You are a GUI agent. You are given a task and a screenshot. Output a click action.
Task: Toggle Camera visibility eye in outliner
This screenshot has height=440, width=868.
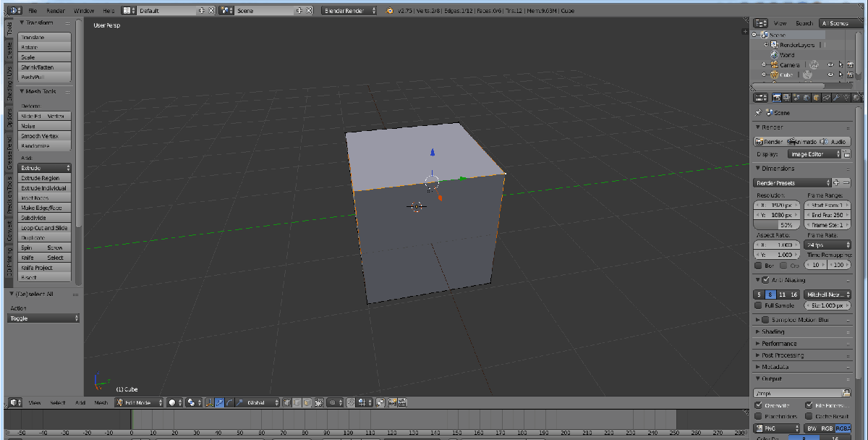pyautogui.click(x=830, y=65)
